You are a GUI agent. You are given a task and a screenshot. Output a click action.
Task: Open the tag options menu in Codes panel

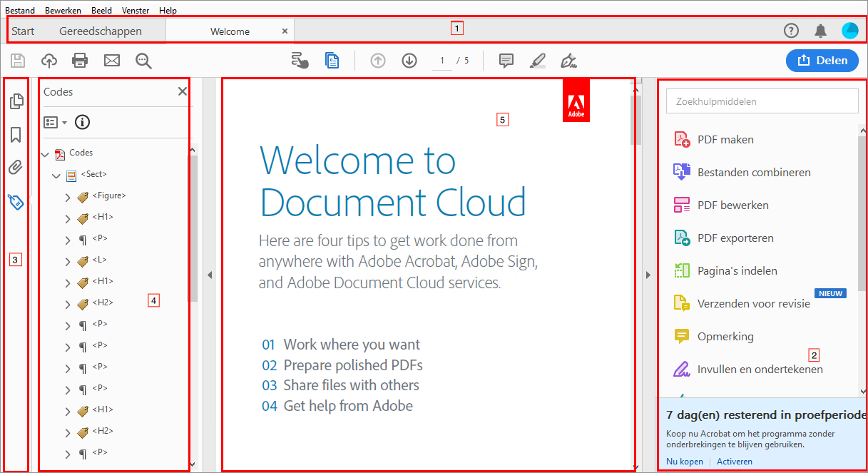(54, 122)
